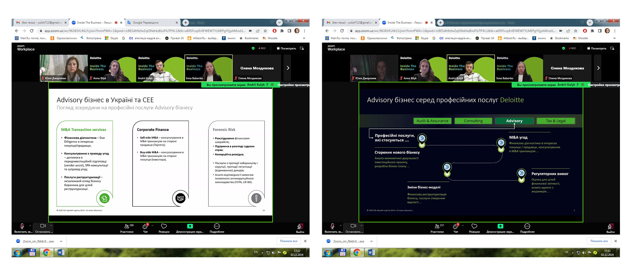
Task: Open the Приват 24 bookmark in the 17:11 window
Action: point(485,38)
